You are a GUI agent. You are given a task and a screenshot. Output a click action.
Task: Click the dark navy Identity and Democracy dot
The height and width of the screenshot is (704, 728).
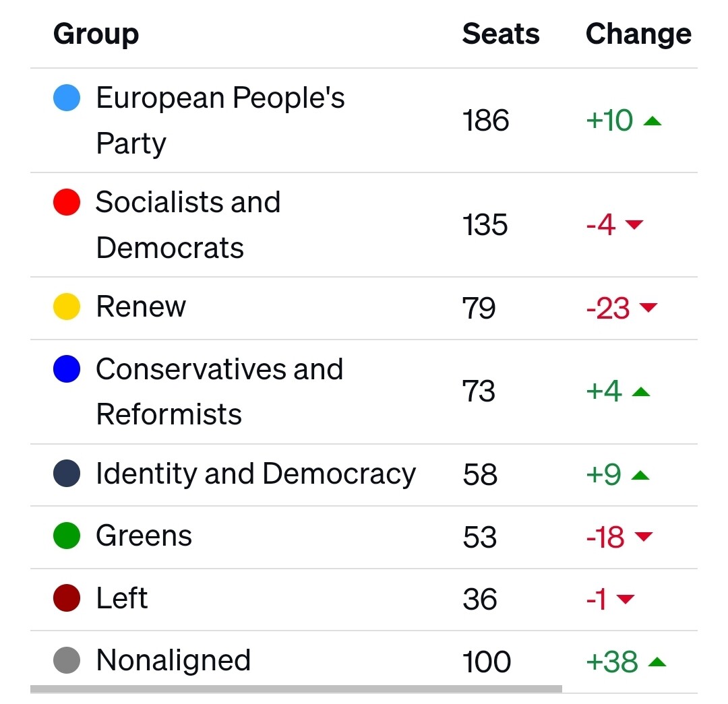(67, 474)
